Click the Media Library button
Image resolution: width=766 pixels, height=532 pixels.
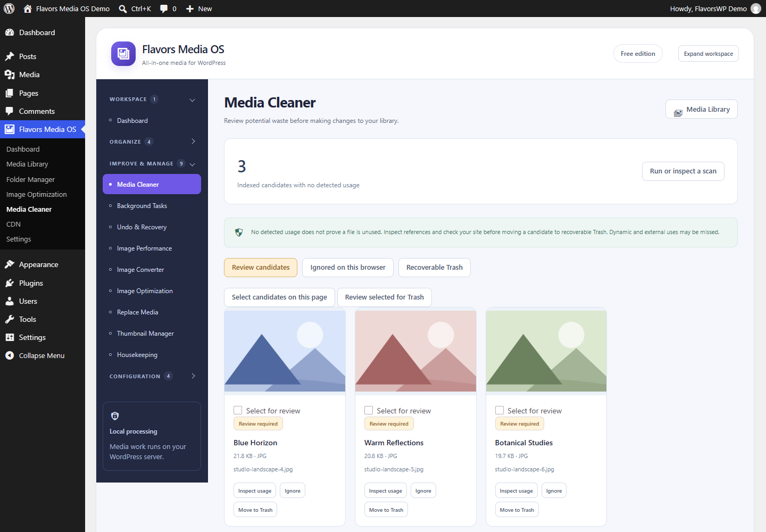tap(702, 109)
